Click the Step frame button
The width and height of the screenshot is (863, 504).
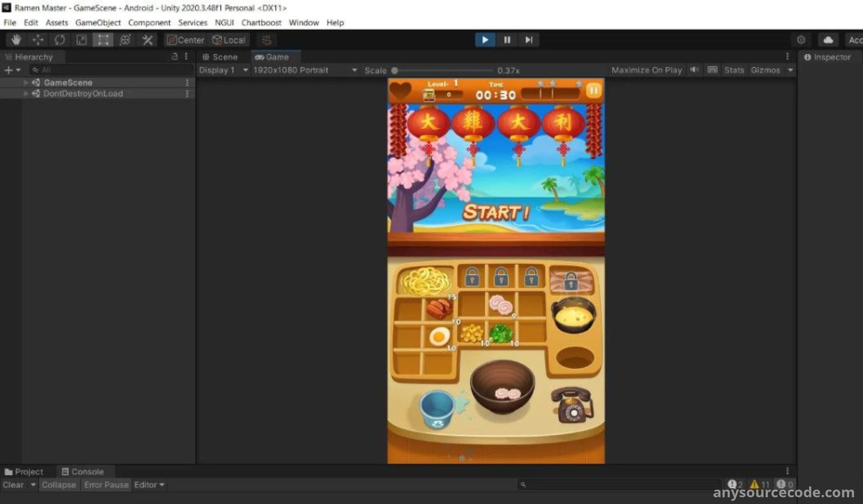(529, 40)
